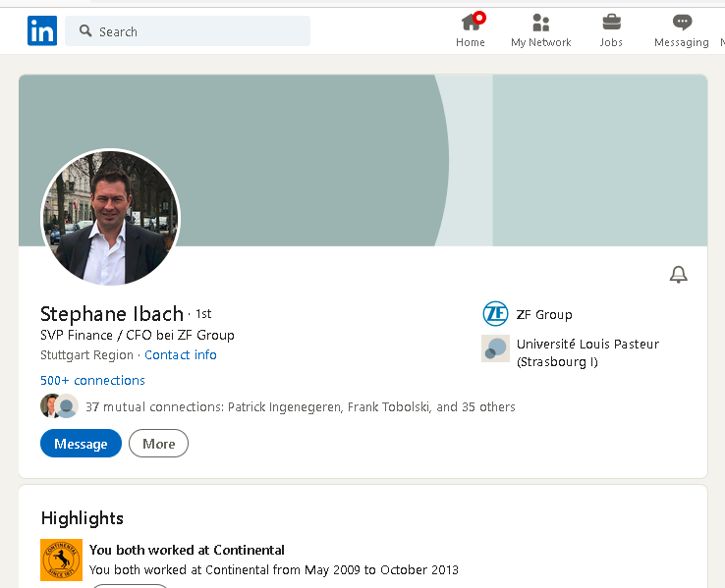View the 500+ connections link

[92, 381]
